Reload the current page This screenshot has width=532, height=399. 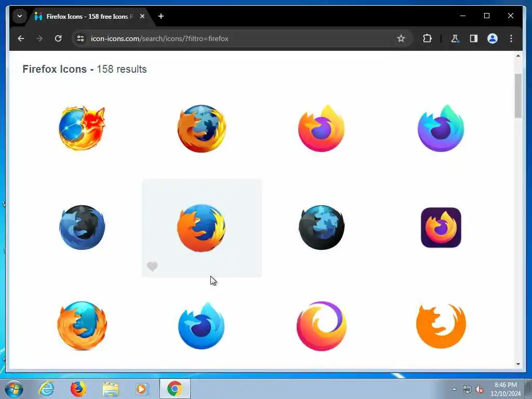[x=58, y=38]
